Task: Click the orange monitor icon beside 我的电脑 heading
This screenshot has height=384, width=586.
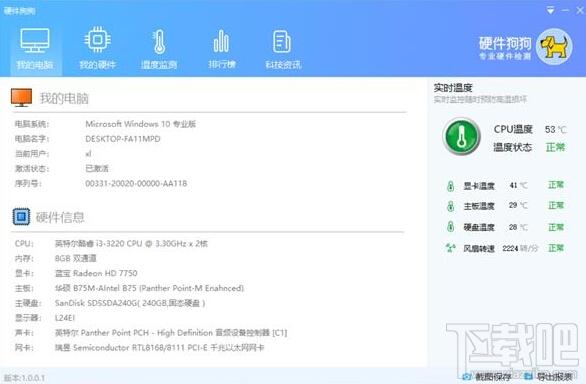Action: [x=21, y=98]
